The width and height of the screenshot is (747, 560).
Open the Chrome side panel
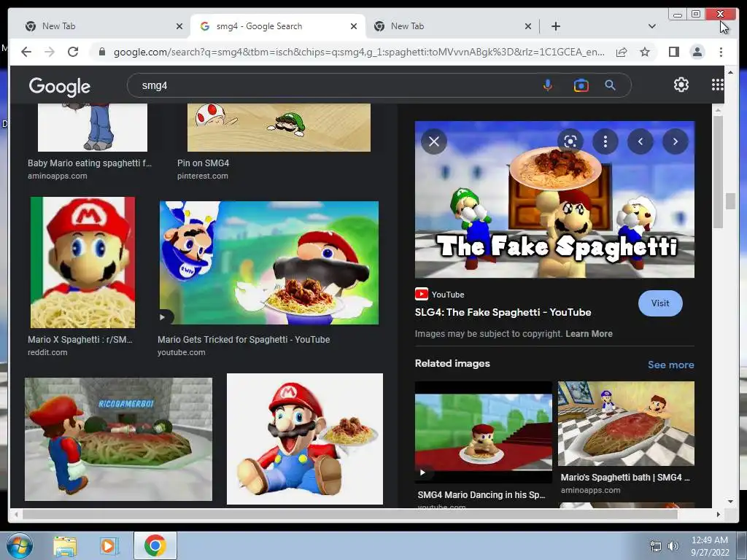673,52
